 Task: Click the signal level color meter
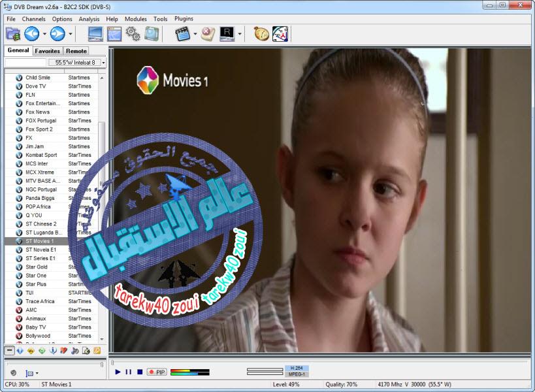(189, 372)
